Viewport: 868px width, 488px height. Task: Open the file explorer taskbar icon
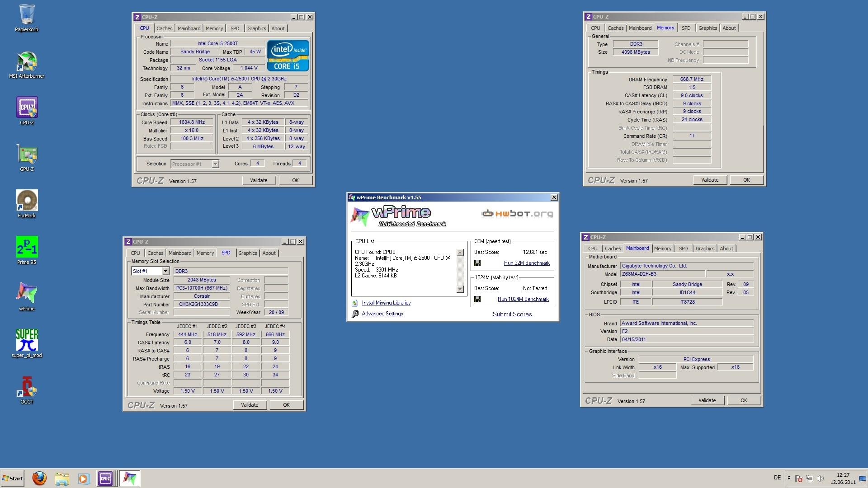(62, 478)
